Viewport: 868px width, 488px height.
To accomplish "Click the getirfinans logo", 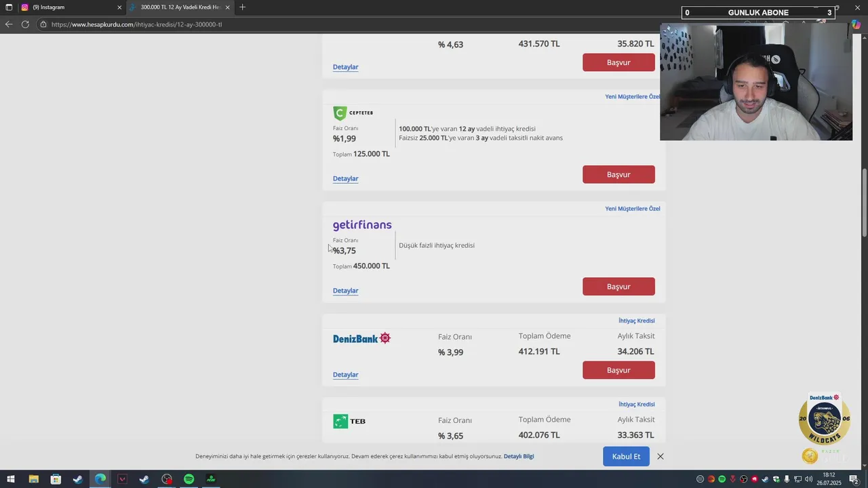I will 362,225.
